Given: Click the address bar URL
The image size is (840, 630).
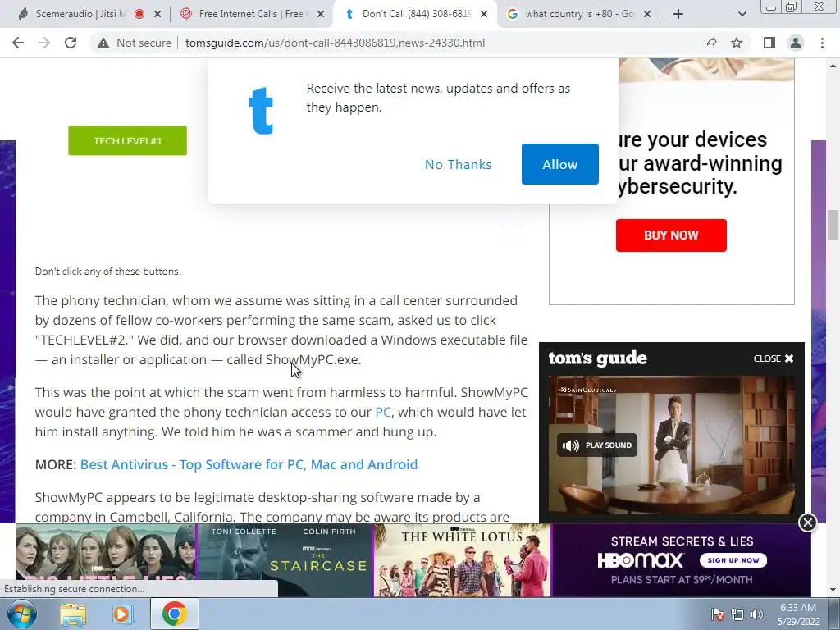Looking at the screenshot, I should (335, 43).
